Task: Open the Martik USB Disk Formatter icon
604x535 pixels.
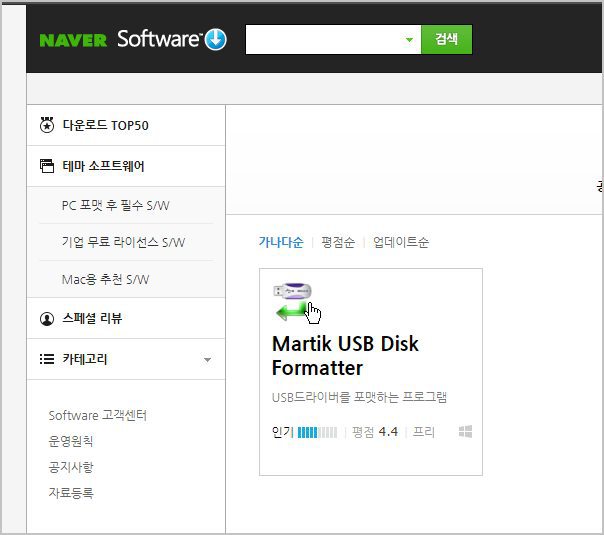Action: 295,302
